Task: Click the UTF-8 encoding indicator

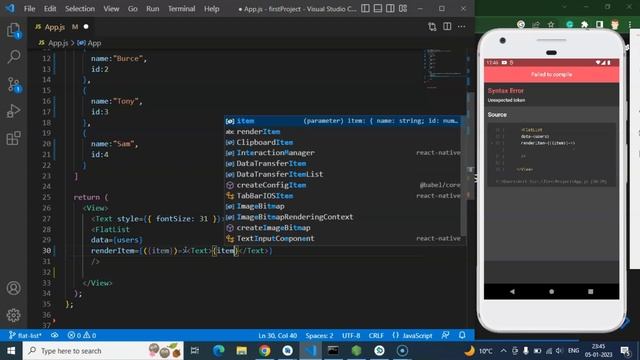Action: pyautogui.click(x=351, y=336)
